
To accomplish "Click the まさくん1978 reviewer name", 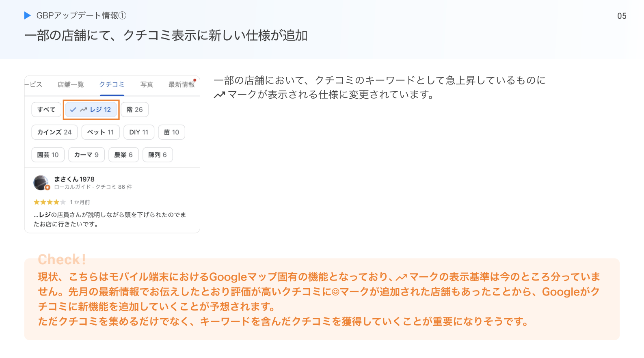I will pyautogui.click(x=74, y=179).
